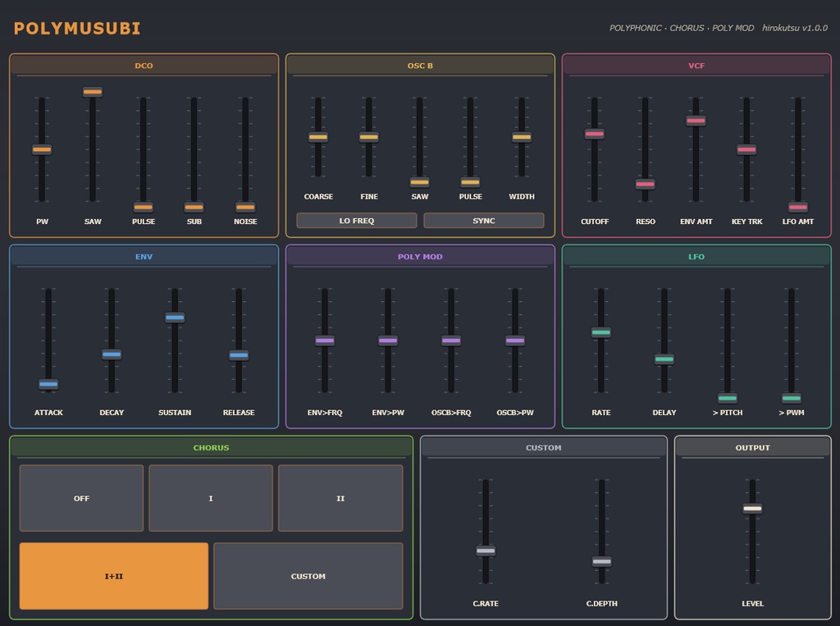Click the LFO DELAY slider handle

[664, 359]
